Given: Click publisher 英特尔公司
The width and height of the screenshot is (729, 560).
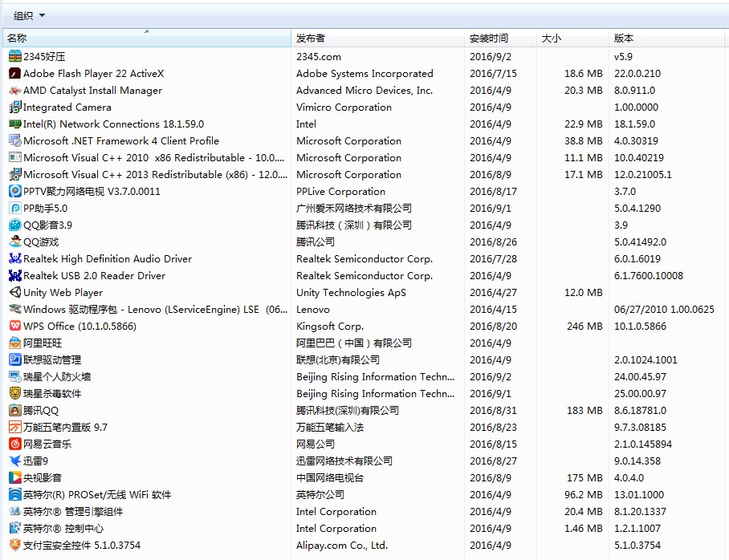Looking at the screenshot, I should click(320, 494).
